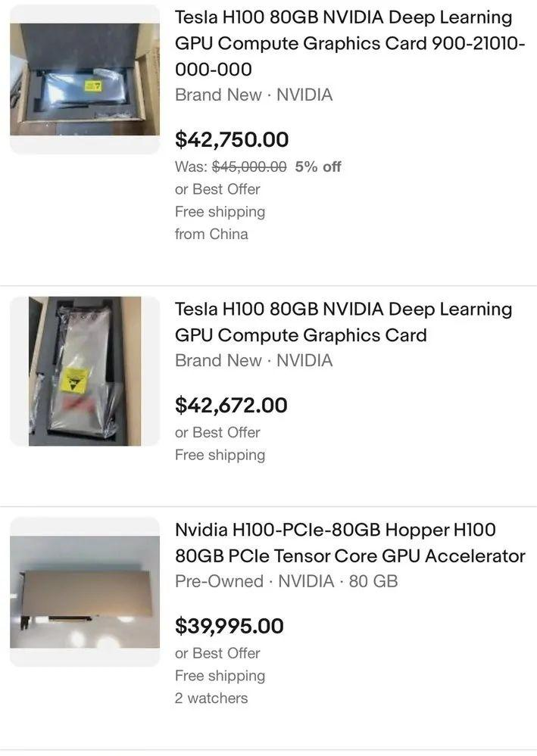Click the $42,750.00 price
This screenshot has height=756, width=537.
pyautogui.click(x=232, y=140)
